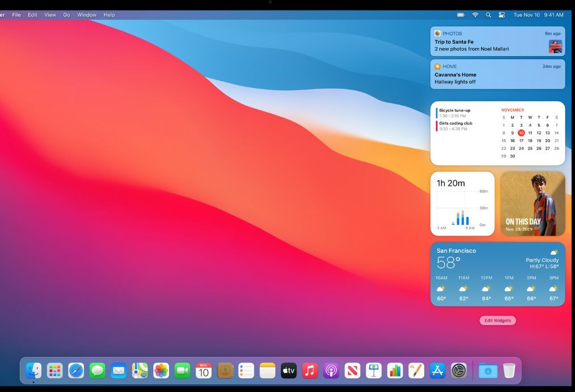The width and height of the screenshot is (575, 392).
Task: Launch Music app from the dock
Action: 310,370
